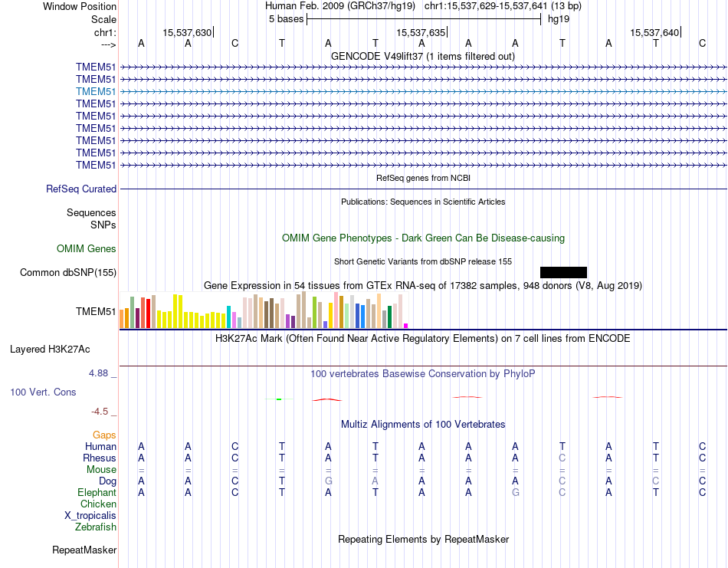The width and height of the screenshot is (728, 568).
Task: Open the 'RefSeq genes from NCBI' track title
Action: [x=423, y=178]
